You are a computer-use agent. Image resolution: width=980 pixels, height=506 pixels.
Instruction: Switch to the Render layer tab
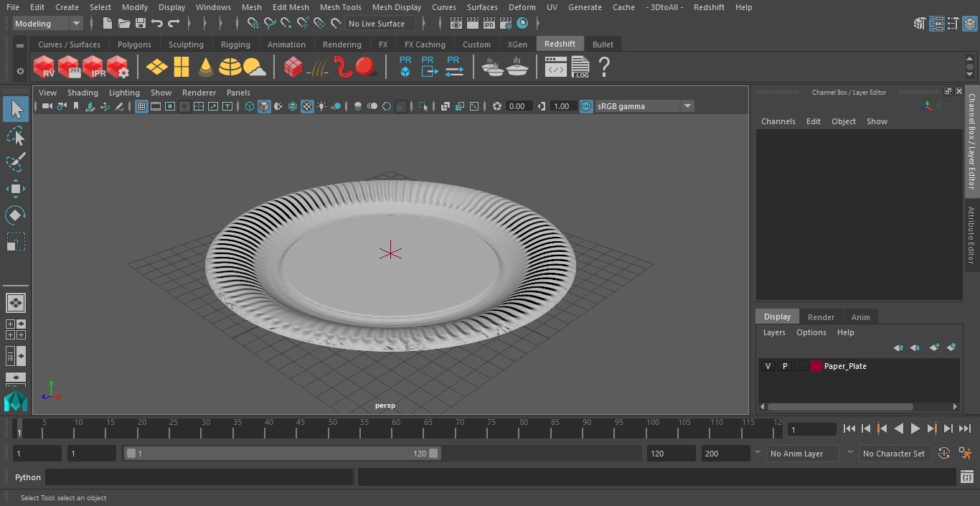point(821,317)
